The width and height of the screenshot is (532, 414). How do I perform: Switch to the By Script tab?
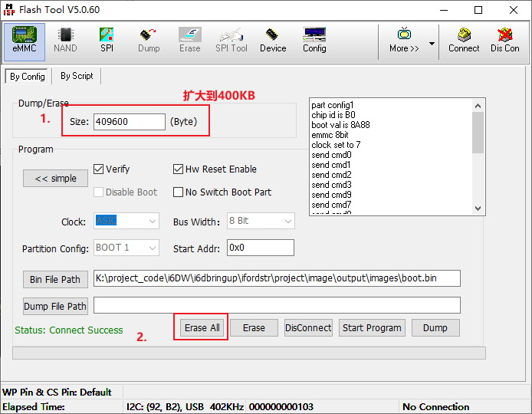click(x=77, y=76)
